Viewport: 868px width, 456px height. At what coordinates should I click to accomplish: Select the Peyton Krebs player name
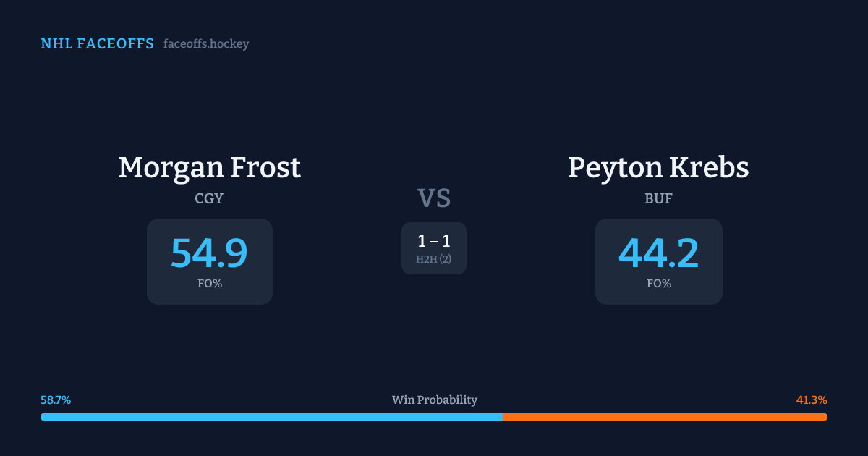(x=658, y=168)
